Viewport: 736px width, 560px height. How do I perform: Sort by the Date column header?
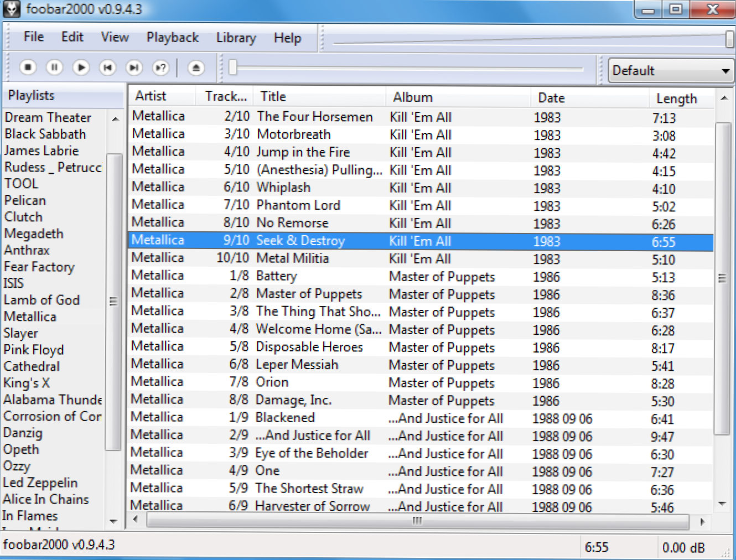point(589,97)
